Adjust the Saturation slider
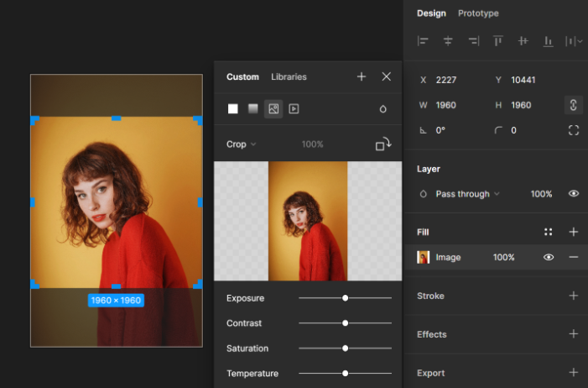This screenshot has height=388, width=588. tap(345, 349)
